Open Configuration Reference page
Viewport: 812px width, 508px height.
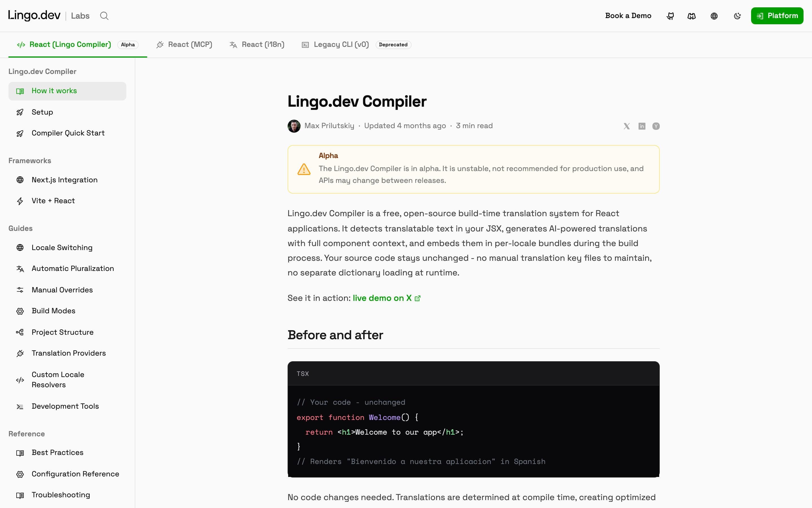[x=67, y=474]
